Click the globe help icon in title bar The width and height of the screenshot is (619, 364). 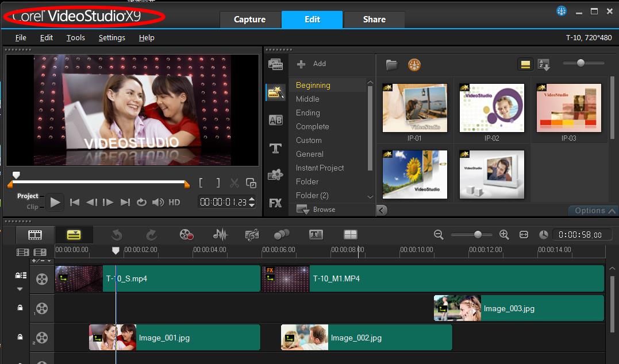[x=562, y=11]
